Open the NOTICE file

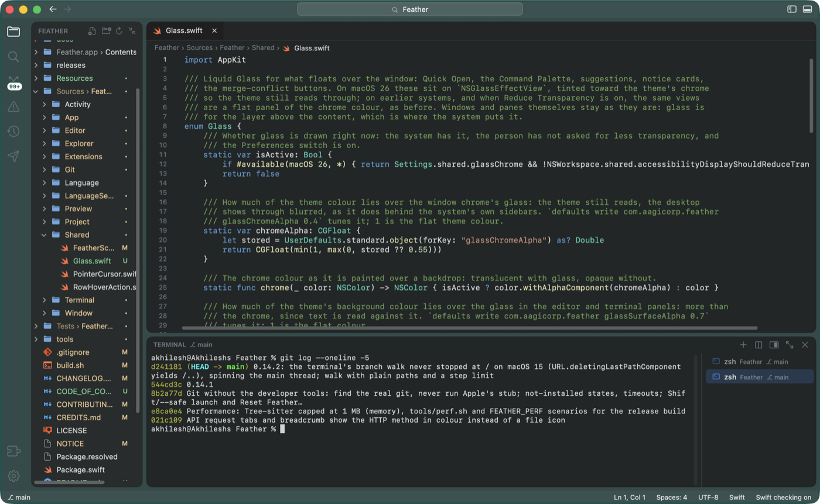point(86,444)
